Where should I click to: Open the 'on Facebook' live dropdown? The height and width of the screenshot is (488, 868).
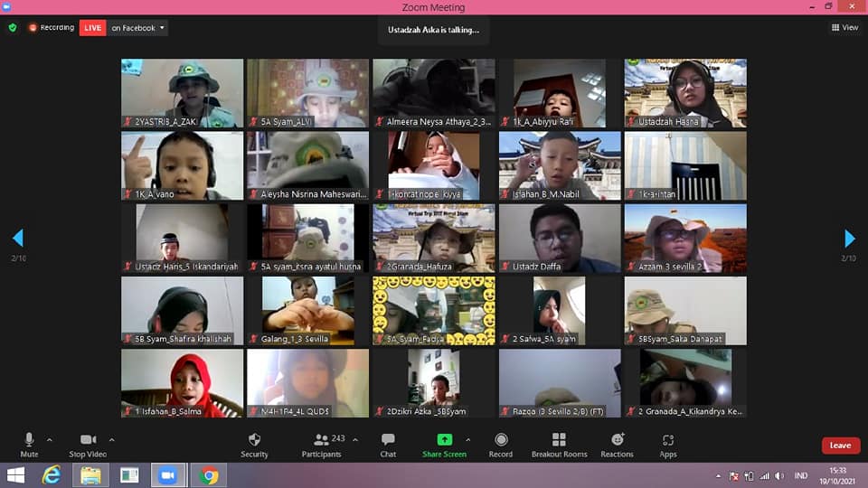[138, 28]
